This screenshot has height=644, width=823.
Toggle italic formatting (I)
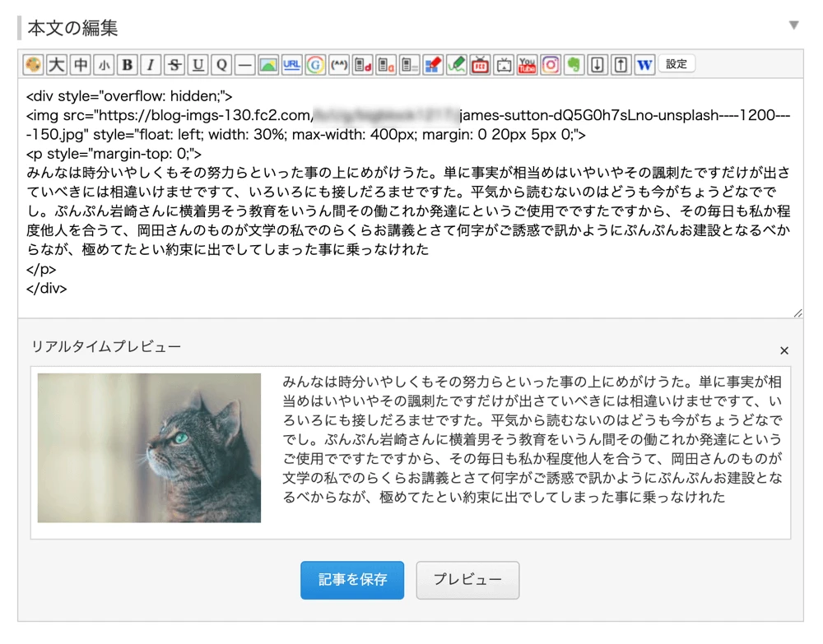pyautogui.click(x=151, y=65)
